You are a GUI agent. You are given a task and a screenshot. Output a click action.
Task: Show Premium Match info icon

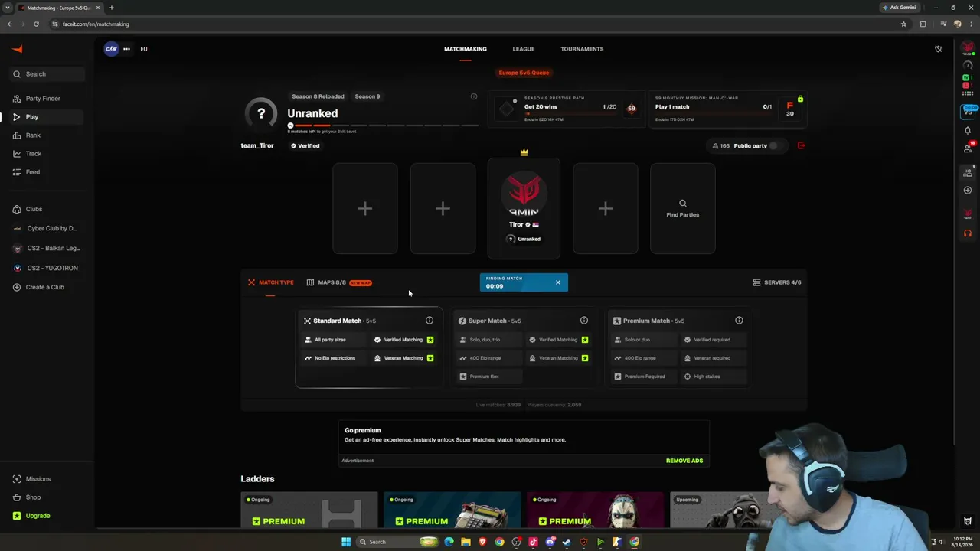(739, 321)
